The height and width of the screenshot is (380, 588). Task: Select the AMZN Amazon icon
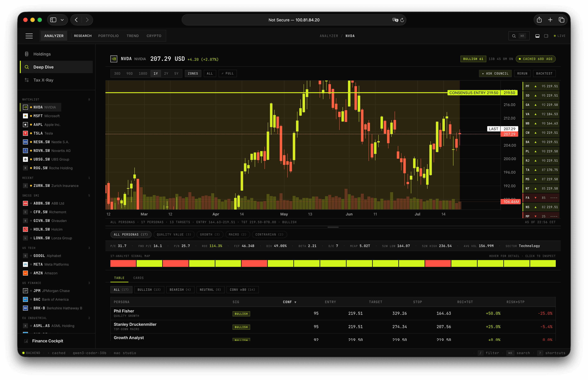[25, 273]
